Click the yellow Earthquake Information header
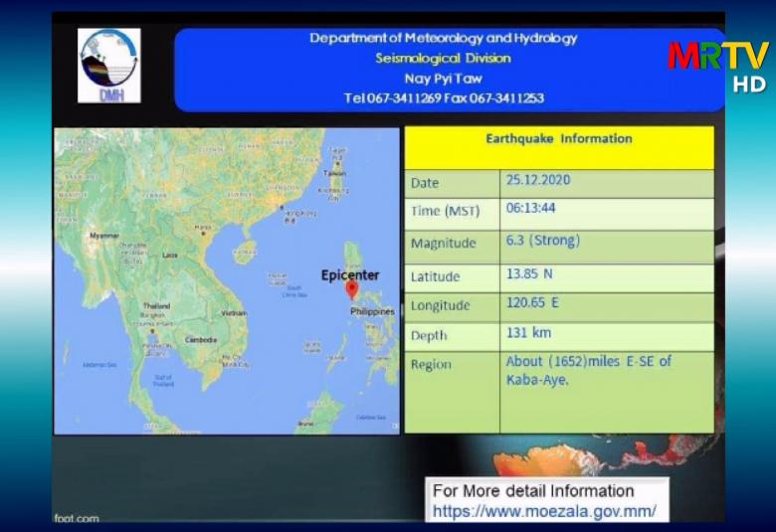 558,139
